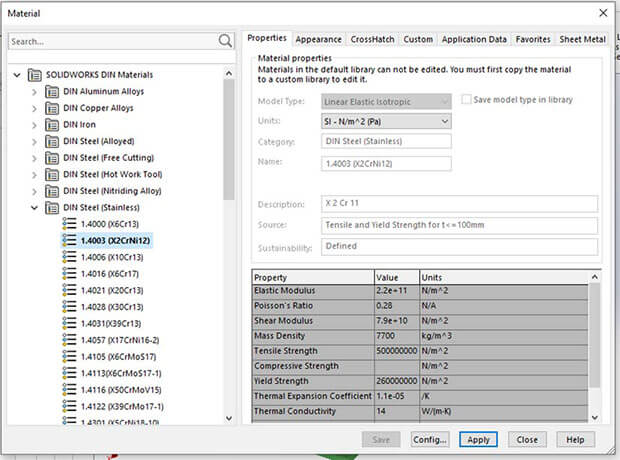Click the material icon for 1.4016 (X6Cr17)
Screen dimensions: 620x460
pyautogui.click(x=69, y=274)
